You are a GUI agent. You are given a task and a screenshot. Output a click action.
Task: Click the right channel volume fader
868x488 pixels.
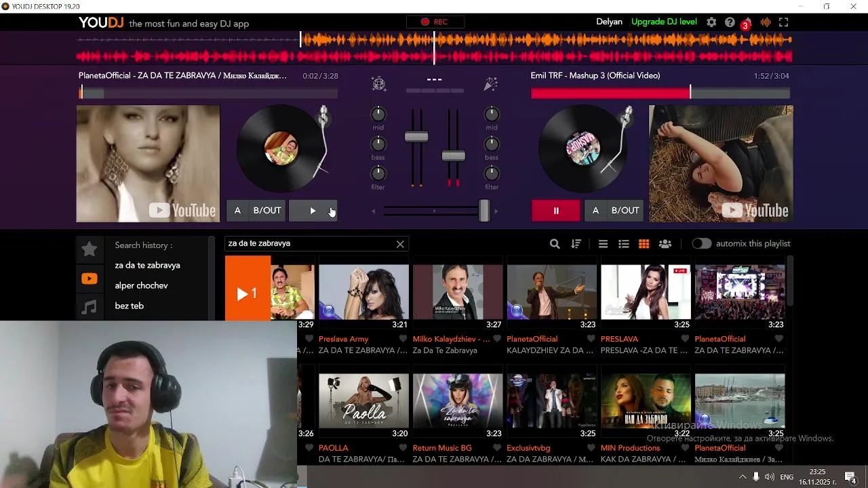click(454, 157)
